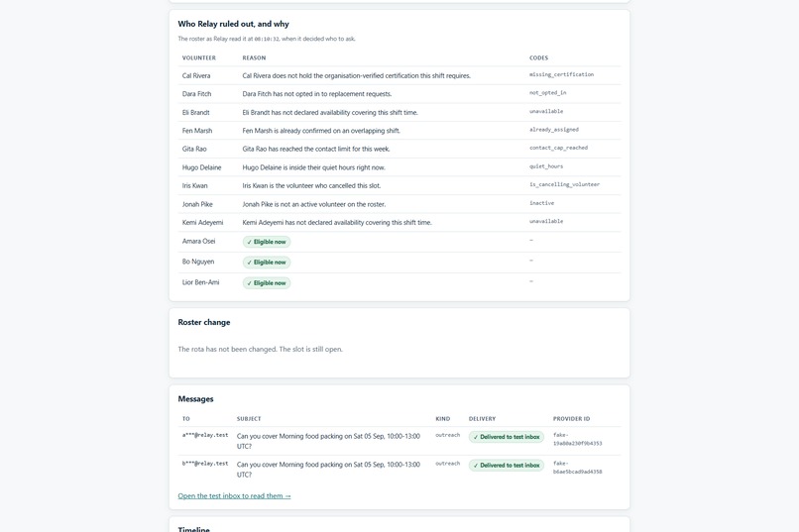This screenshot has height=532, width=799.
Task: Click the not_opted_in code
Action: [548, 93]
